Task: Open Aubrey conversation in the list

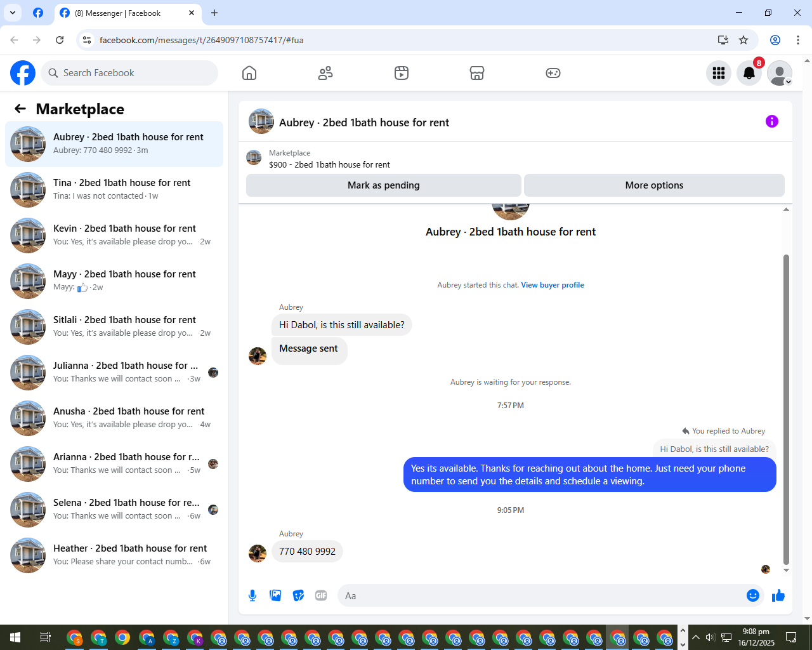Action: coord(114,144)
